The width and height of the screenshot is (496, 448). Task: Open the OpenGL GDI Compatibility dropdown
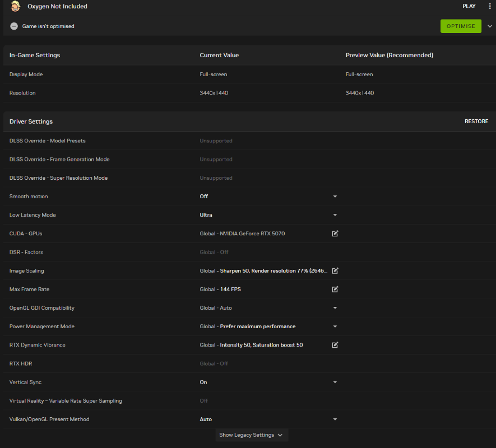[335, 308]
